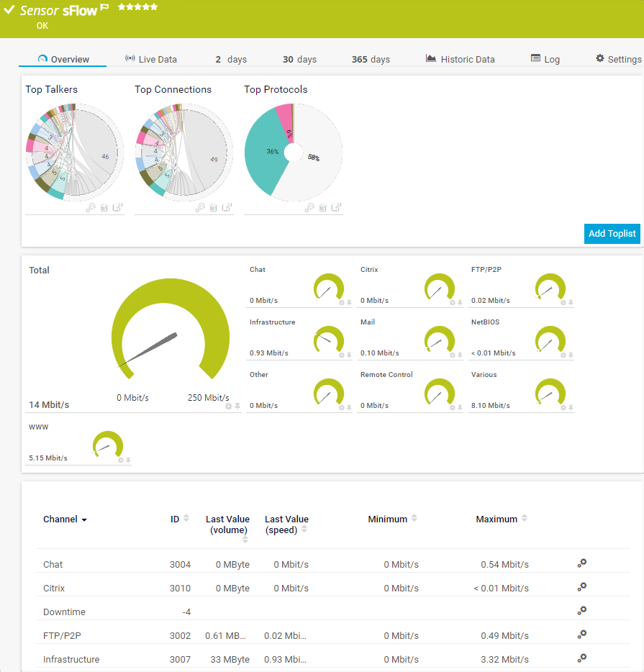Sort by Maximum column using sort arrows
Screen dimensions: 644x672
click(x=525, y=518)
